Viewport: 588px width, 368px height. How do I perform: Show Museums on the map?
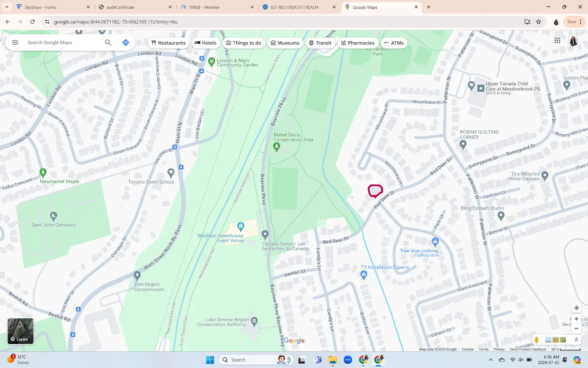(285, 43)
